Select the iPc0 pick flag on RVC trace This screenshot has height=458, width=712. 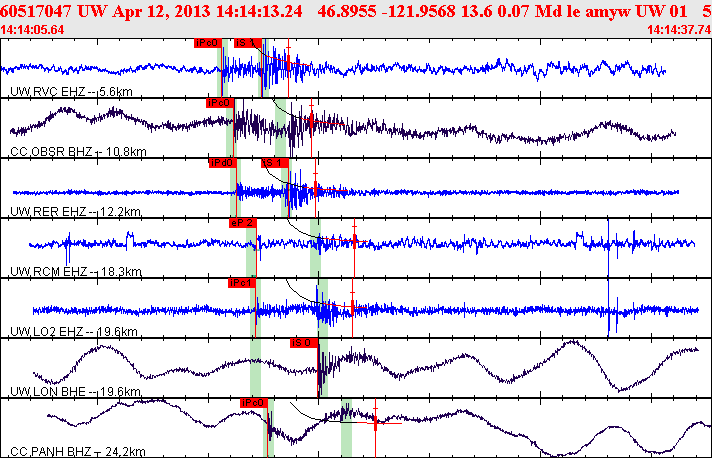tap(208, 43)
